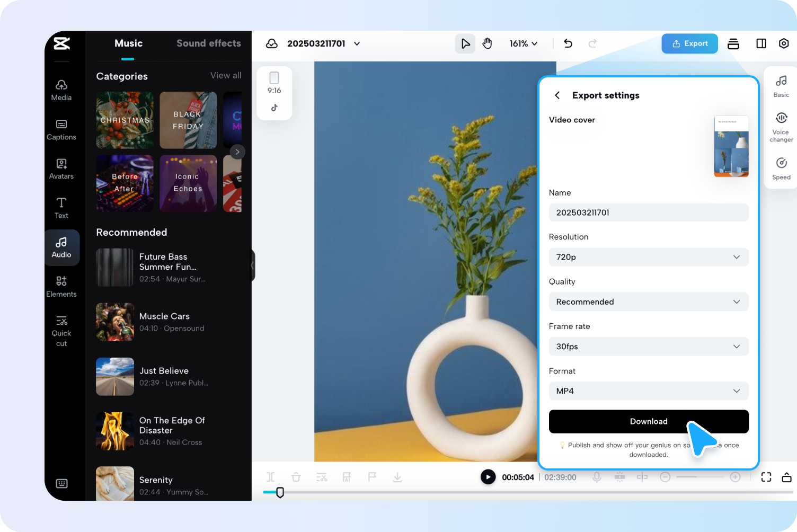Undo the last action
Screen dimensions: 797x532
click(x=568, y=43)
